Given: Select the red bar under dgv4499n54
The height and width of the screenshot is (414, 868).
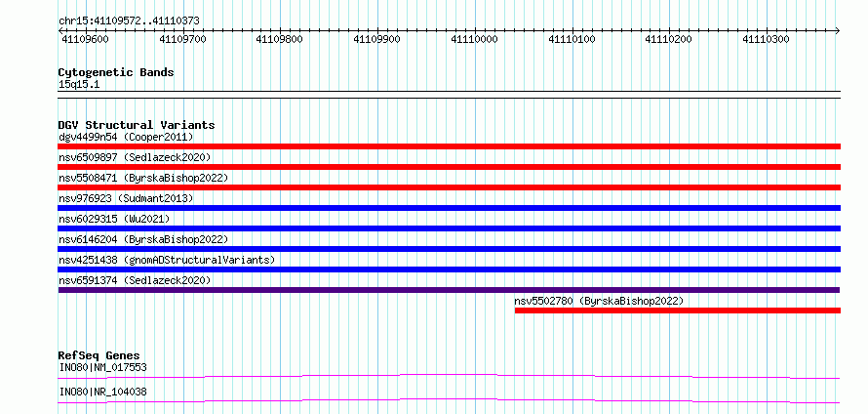Looking at the screenshot, I should coord(450,146).
